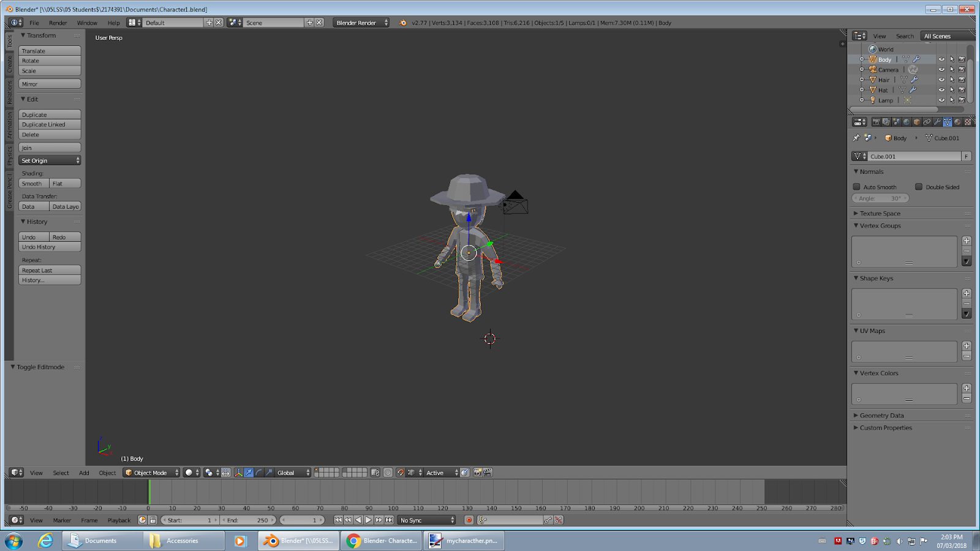Enable the snap magnet in the 3D view header
This screenshot has height=551, width=980.
(x=401, y=473)
